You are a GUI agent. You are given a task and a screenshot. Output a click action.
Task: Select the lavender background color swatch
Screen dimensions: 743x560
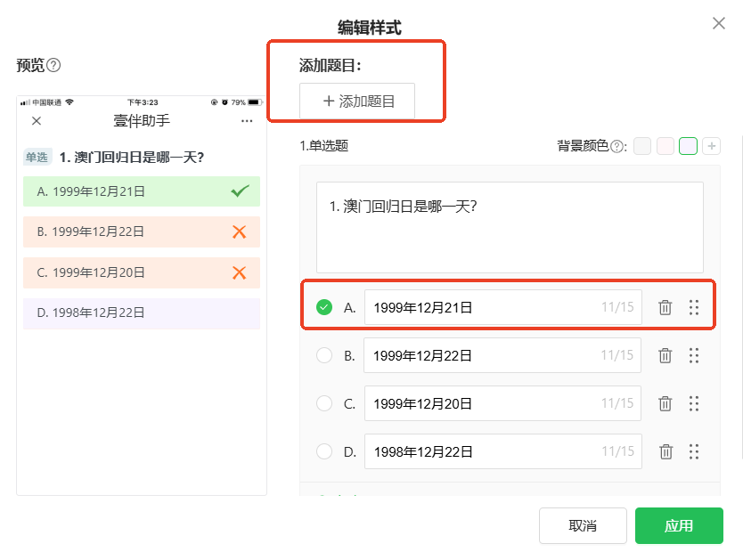(688, 146)
